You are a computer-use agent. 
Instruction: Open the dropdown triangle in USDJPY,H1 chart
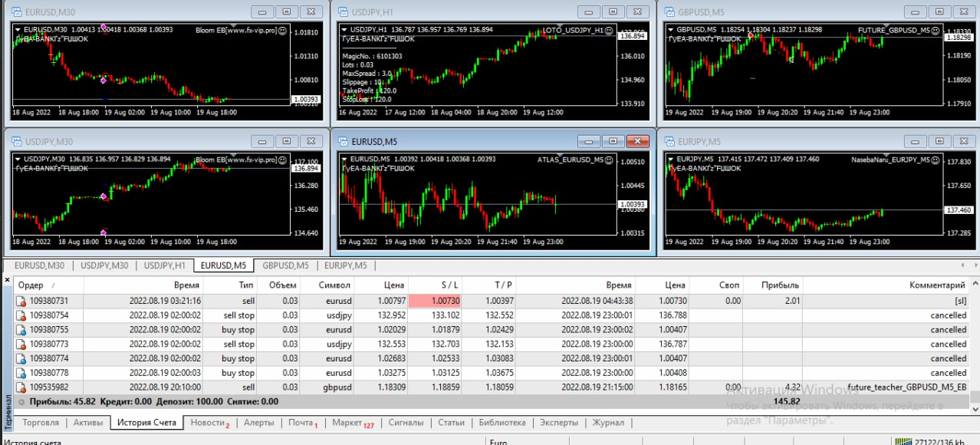(x=345, y=30)
